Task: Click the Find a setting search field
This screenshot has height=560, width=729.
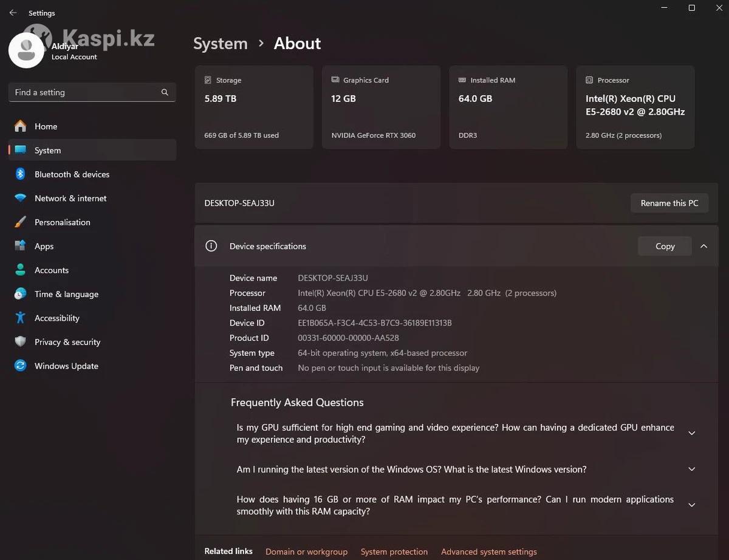Action: pyautogui.click(x=84, y=92)
